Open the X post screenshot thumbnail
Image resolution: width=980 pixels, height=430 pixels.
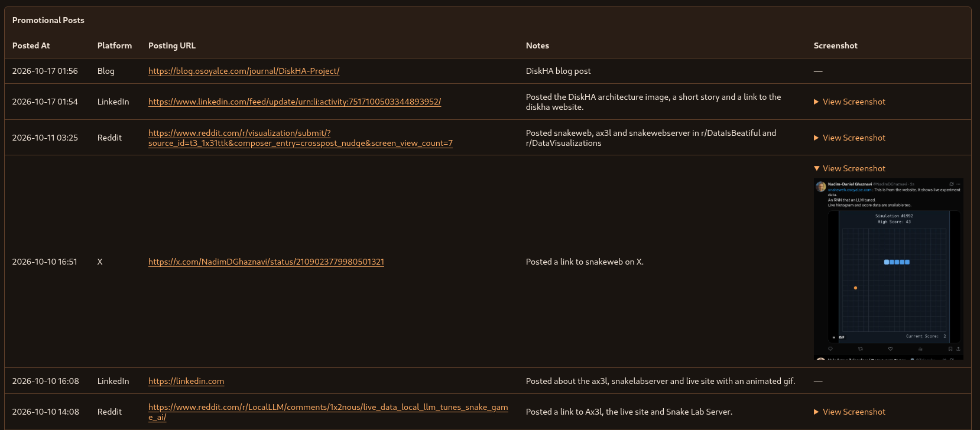888,269
